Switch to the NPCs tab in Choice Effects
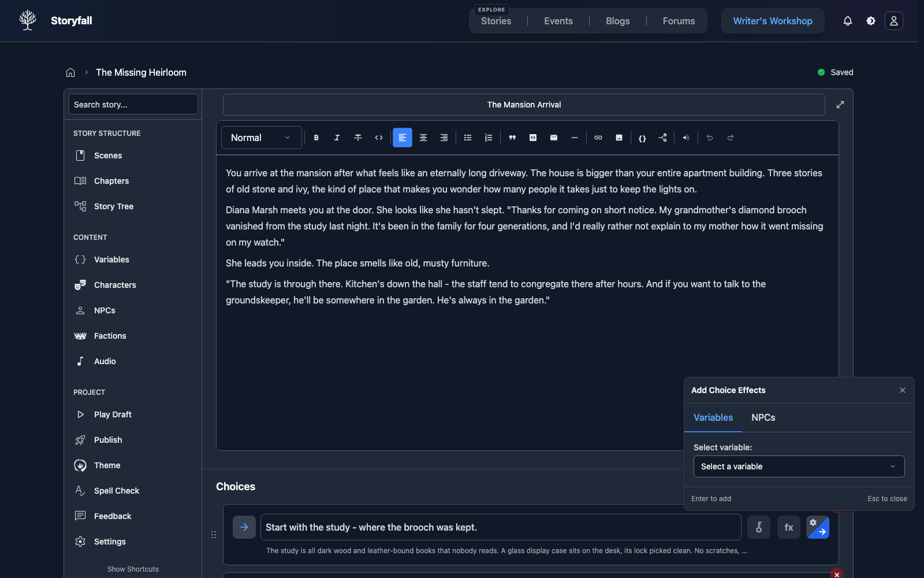 coord(763,417)
